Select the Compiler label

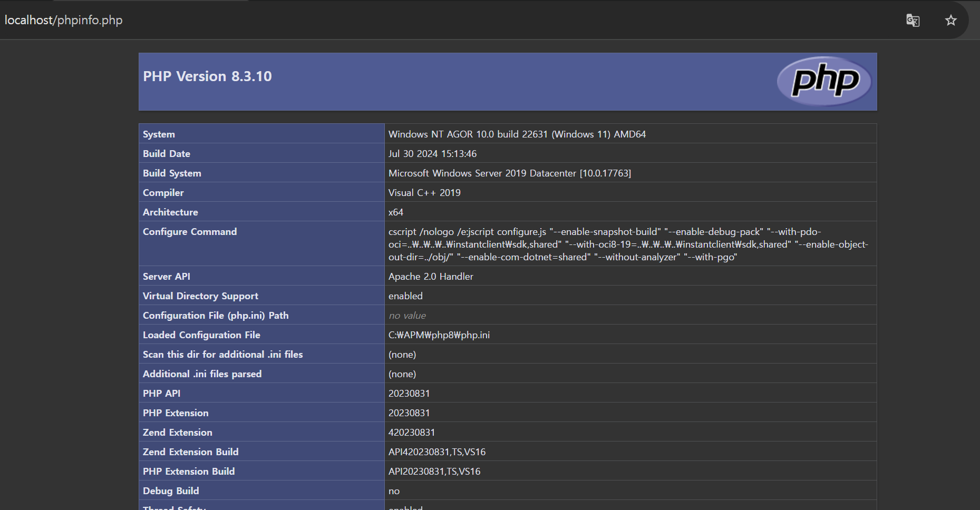click(x=163, y=193)
